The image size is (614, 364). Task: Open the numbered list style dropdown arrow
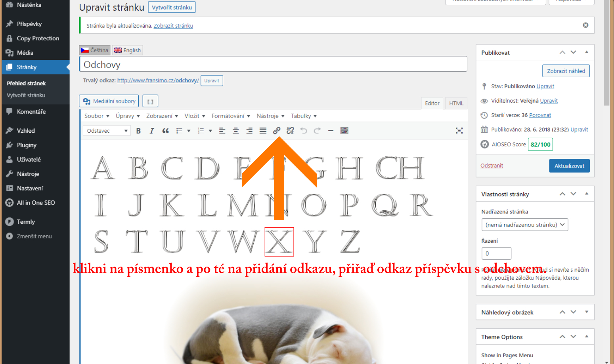tap(210, 131)
